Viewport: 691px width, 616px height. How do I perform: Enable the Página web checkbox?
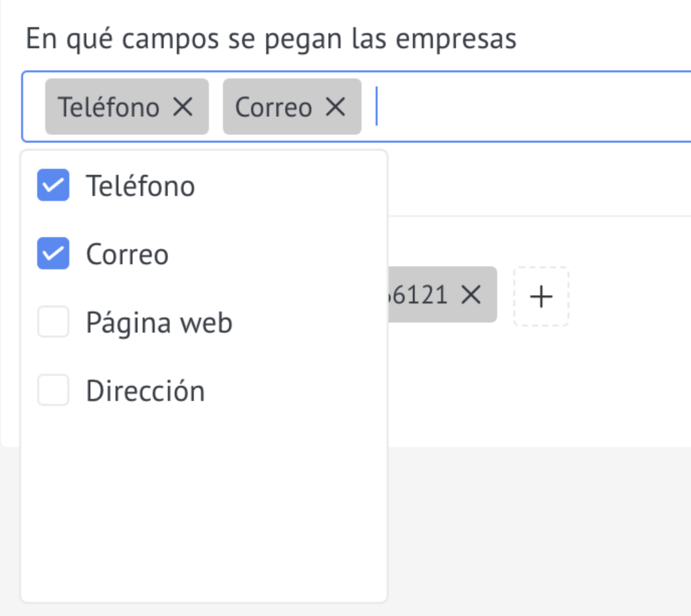(53, 322)
